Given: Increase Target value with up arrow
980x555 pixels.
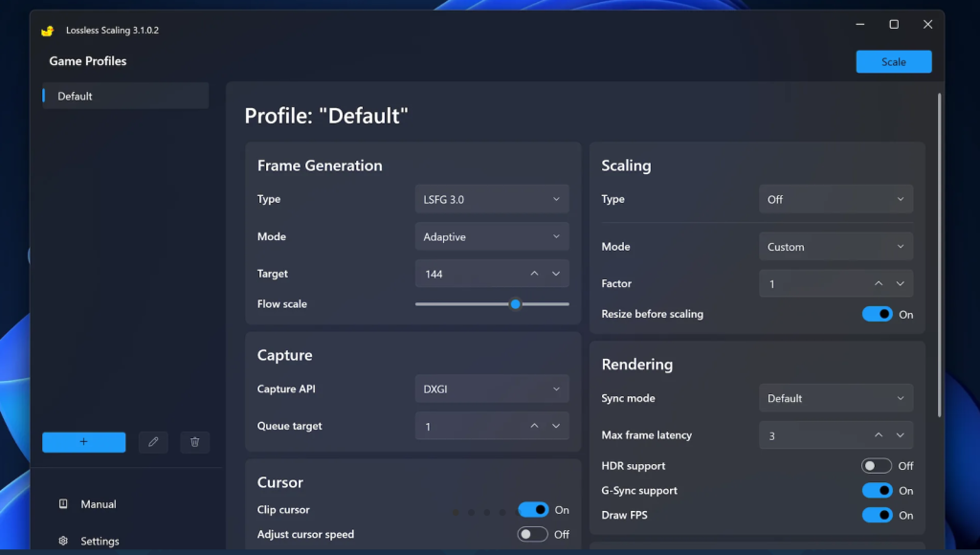Looking at the screenshot, I should click(534, 274).
